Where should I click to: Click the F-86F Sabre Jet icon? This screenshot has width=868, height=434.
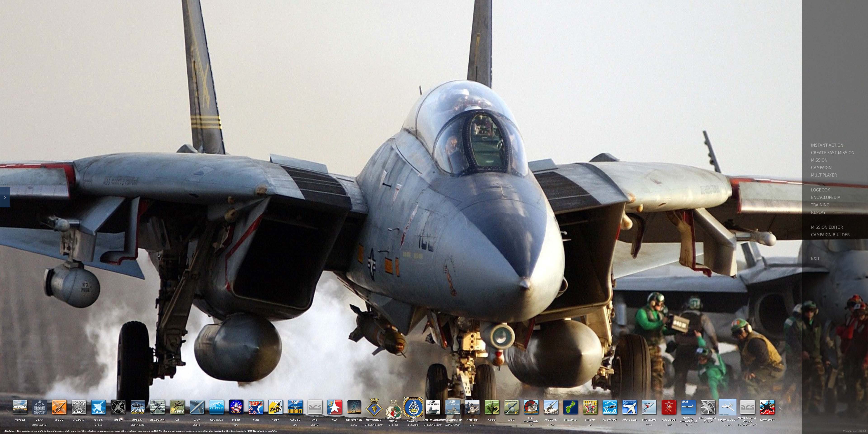275,407
